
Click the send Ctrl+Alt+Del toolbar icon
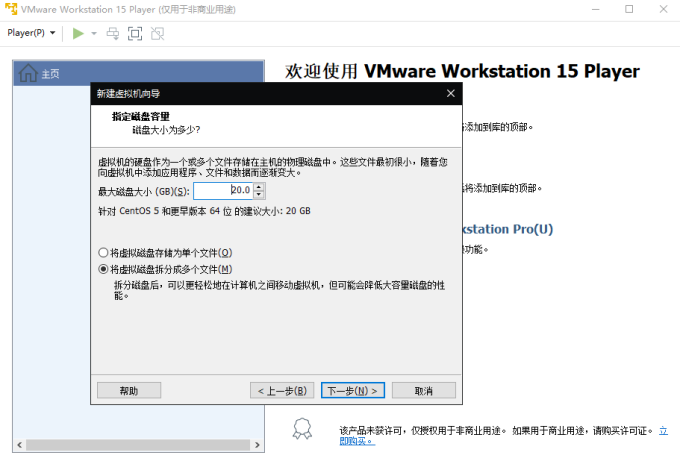[113, 33]
